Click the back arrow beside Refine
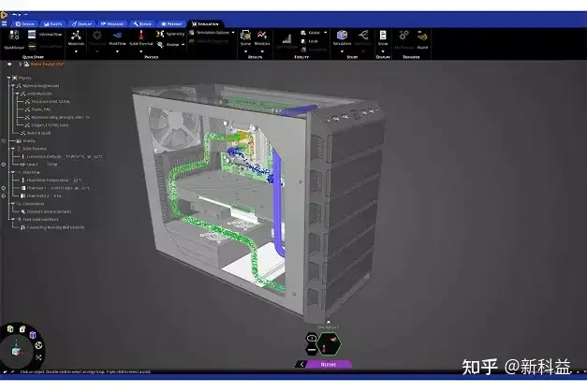Viewport: 587px width, 392px height. coord(301,364)
